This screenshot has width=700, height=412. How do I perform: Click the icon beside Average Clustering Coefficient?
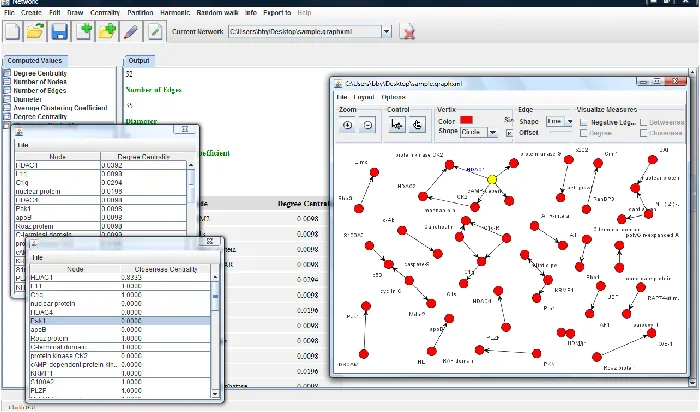(x=7, y=108)
